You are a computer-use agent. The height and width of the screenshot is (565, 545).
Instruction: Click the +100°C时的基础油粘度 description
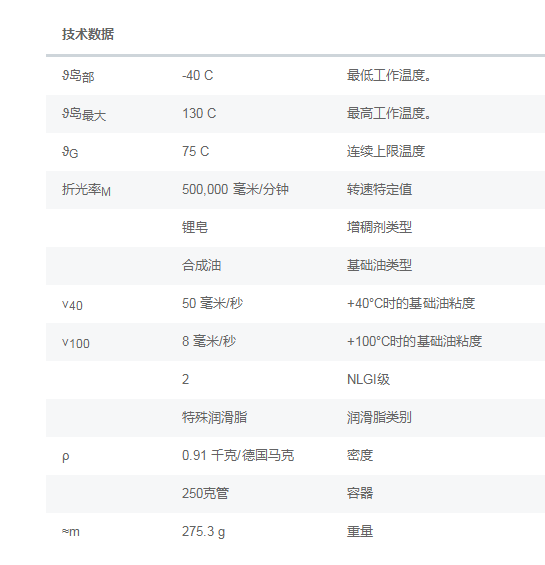pos(414,341)
